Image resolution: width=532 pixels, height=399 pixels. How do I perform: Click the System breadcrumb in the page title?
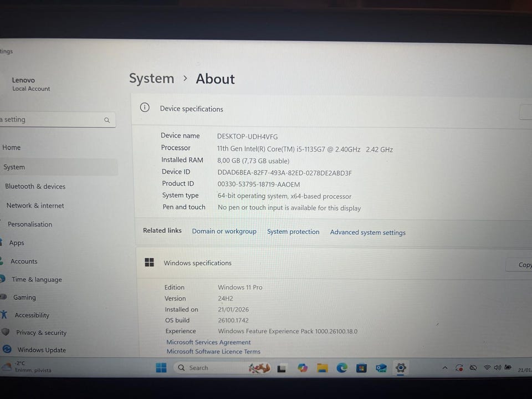pos(152,78)
